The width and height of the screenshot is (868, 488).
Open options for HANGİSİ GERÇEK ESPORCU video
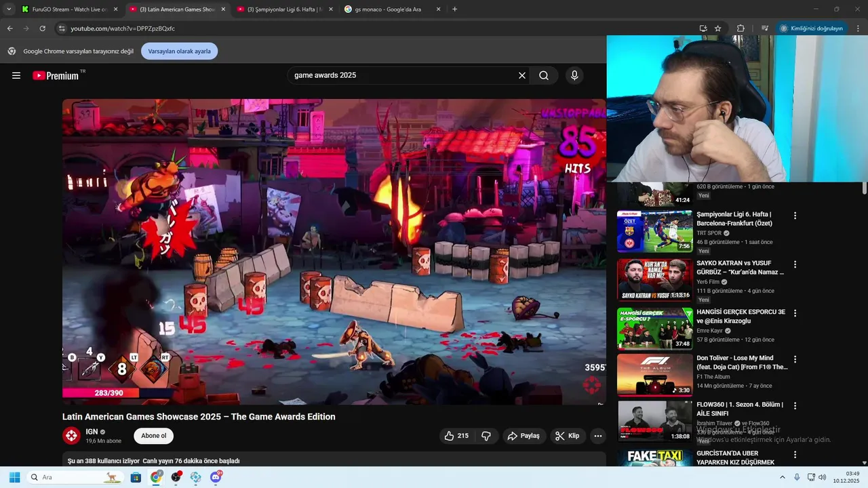(795, 313)
